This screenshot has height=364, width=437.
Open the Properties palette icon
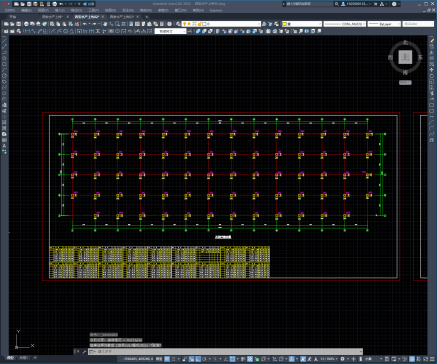(x=131, y=24)
